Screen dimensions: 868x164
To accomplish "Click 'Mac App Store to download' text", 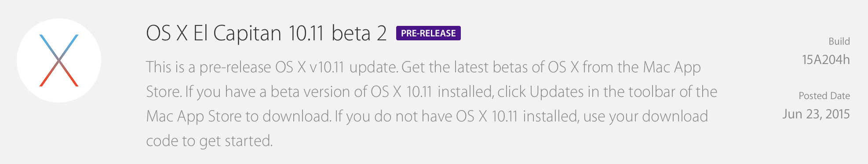I will coord(238,116).
